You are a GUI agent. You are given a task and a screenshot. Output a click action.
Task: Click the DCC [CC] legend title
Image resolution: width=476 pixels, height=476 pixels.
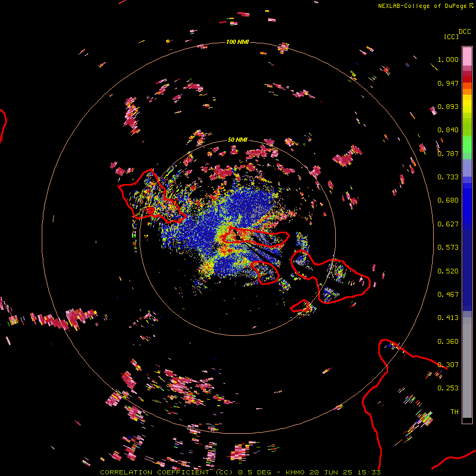point(457,34)
